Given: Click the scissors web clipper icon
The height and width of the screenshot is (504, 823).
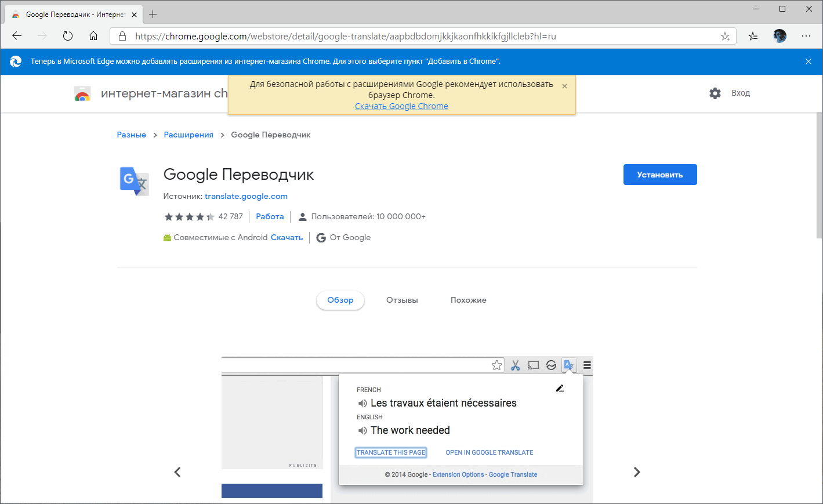Looking at the screenshot, I should [x=515, y=365].
